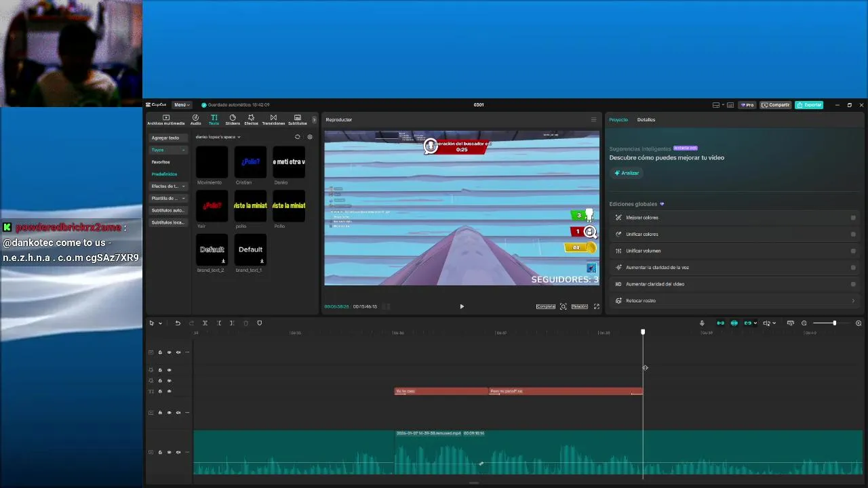Screen dimensions: 868x488
Task: Enable Aumentar la claridad de la voz
Action: click(853, 268)
